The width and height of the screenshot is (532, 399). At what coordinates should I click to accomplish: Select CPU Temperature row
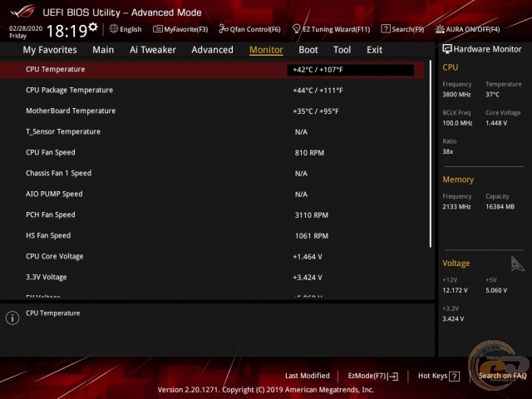[x=212, y=70]
